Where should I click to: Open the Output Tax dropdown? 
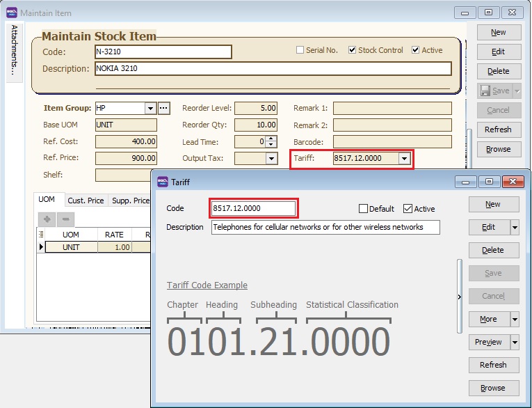271,158
